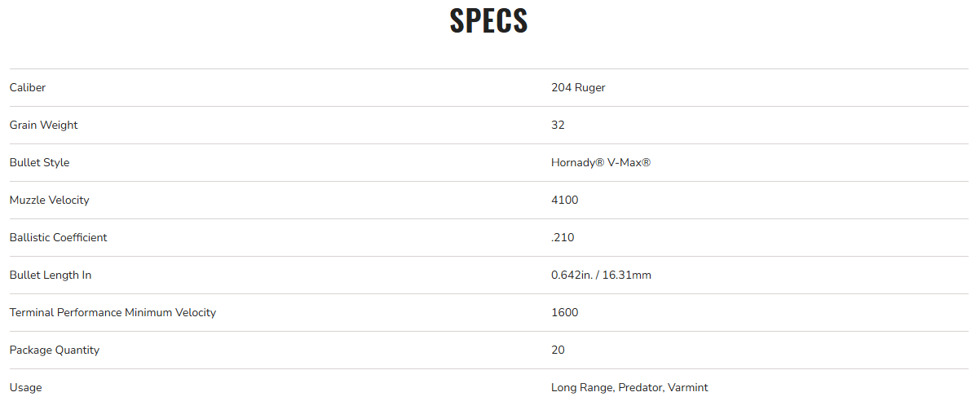Select the 'Bullet Length In' label
980x401 pixels.
pos(51,275)
